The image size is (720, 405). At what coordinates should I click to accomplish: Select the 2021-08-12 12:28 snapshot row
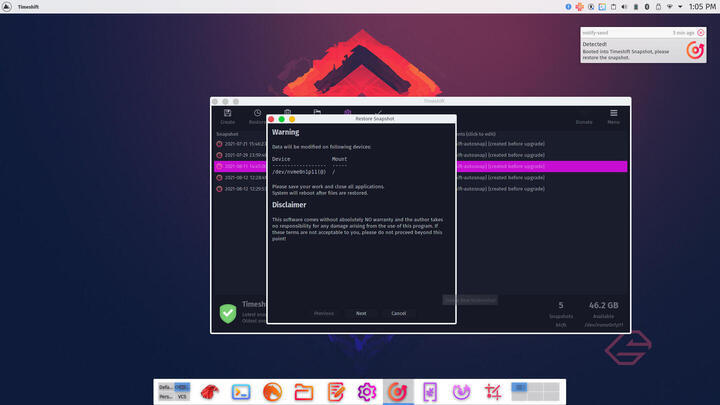pyautogui.click(x=420, y=177)
